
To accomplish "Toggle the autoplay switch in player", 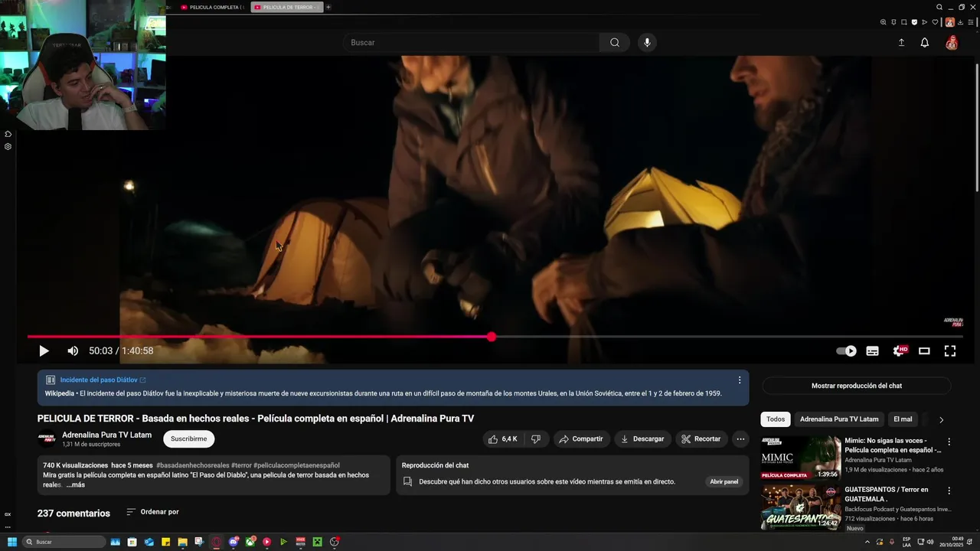I will [x=846, y=350].
